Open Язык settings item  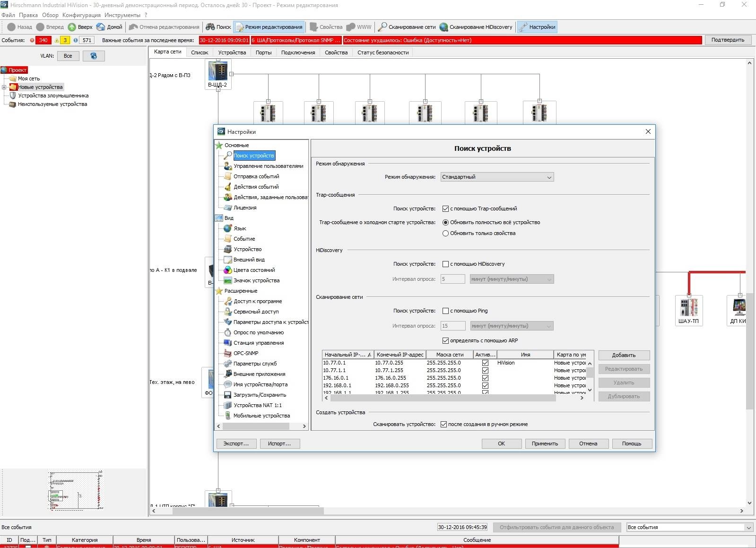pos(240,228)
